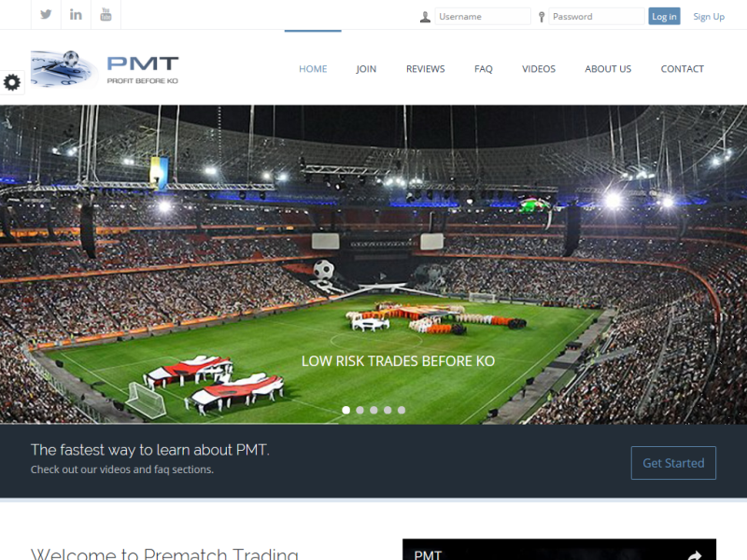This screenshot has width=747, height=560.
Task: Click the user silhouette icon
Action: pyautogui.click(x=425, y=17)
